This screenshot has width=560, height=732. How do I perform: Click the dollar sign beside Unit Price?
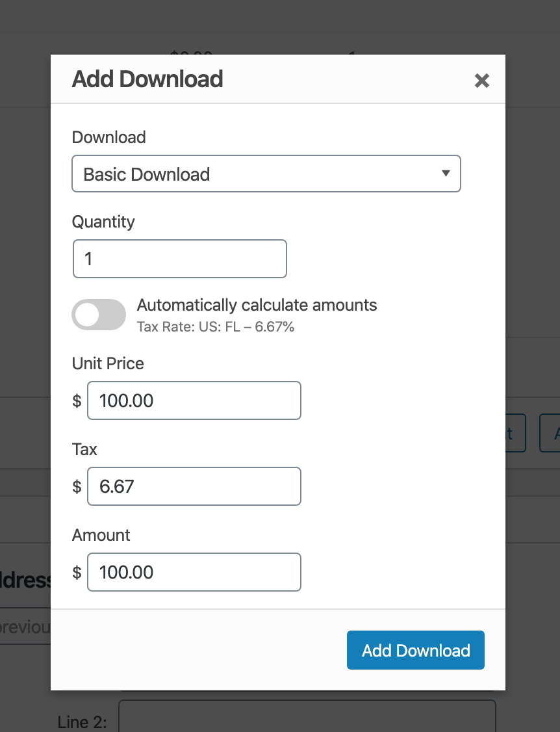pyautogui.click(x=77, y=400)
